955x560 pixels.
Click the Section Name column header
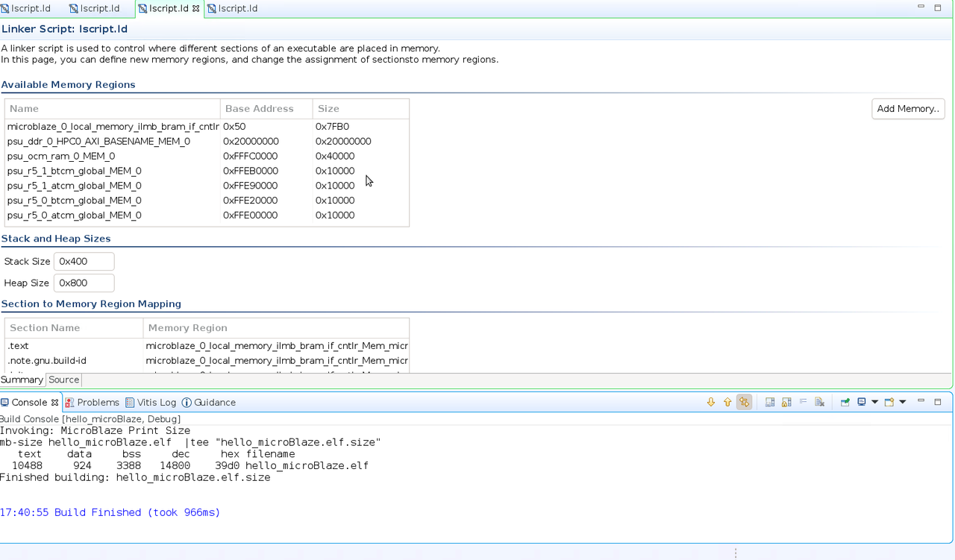(74, 327)
